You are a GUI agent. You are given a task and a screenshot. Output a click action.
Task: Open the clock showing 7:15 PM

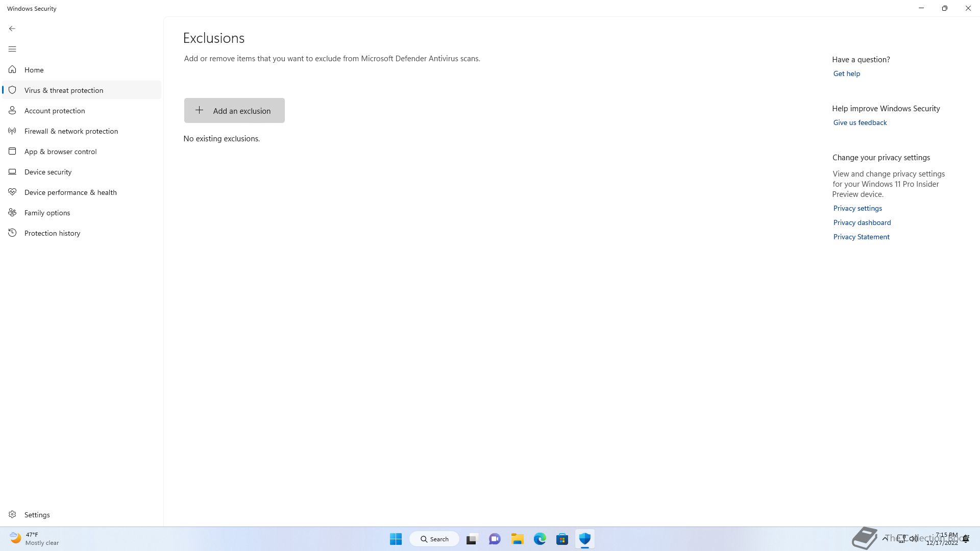point(942,539)
